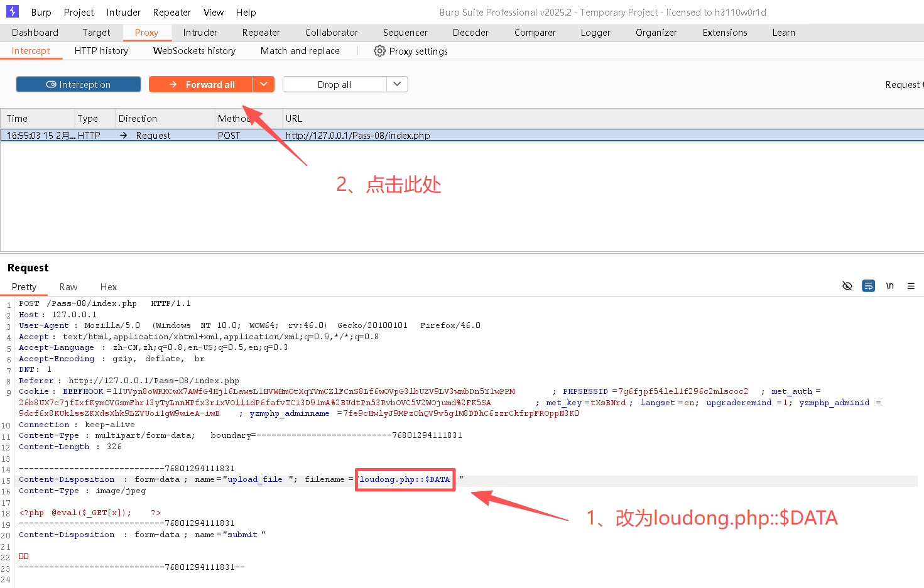924x588 pixels.
Task: Toggle the \n show newlines button
Action: point(889,286)
